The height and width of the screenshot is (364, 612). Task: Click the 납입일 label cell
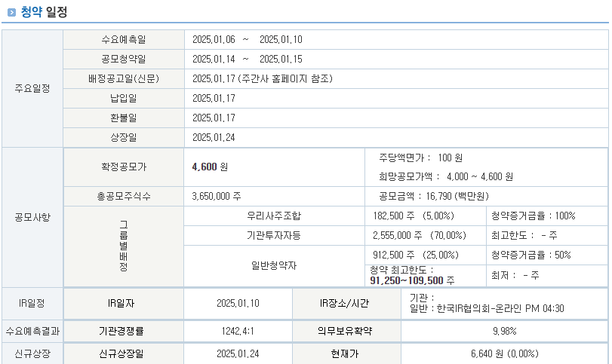click(124, 98)
